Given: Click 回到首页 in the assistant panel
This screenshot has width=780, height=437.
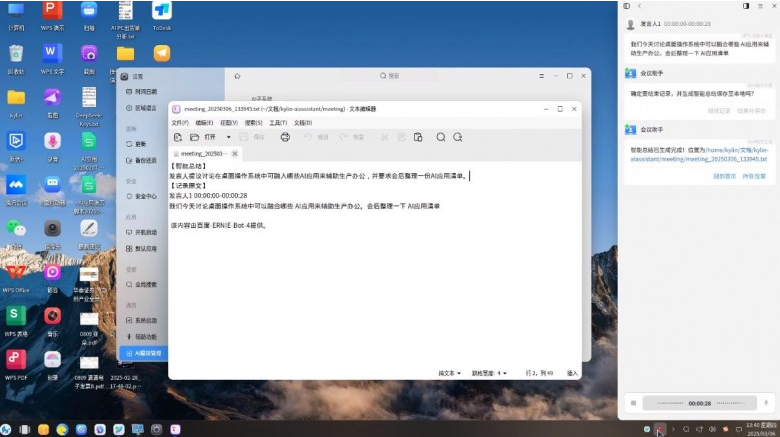Looking at the screenshot, I should (x=724, y=176).
